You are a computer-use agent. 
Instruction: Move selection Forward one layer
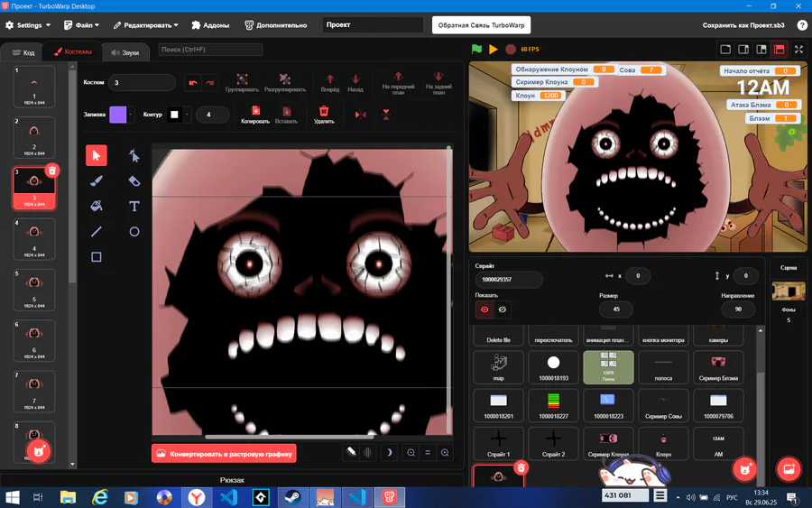click(330, 83)
